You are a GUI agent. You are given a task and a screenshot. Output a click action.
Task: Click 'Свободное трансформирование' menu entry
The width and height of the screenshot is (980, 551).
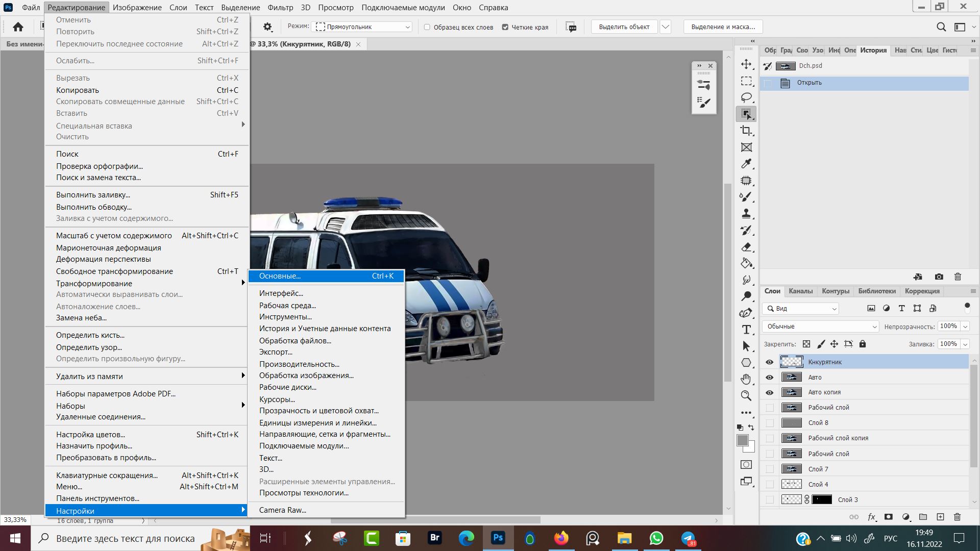click(146, 271)
